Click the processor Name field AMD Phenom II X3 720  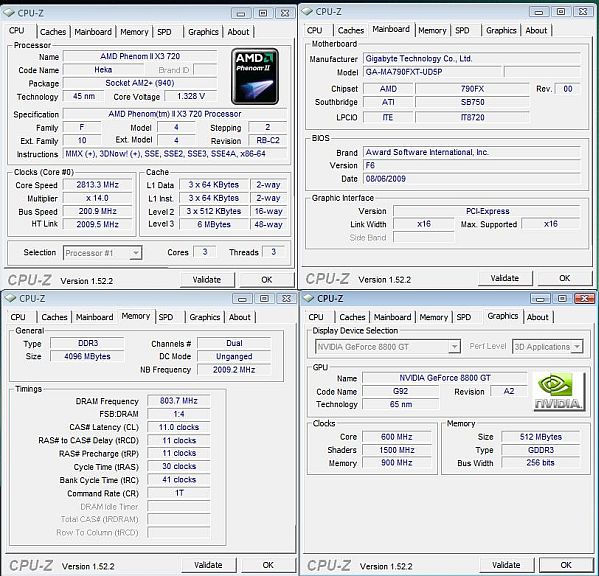click(140, 56)
